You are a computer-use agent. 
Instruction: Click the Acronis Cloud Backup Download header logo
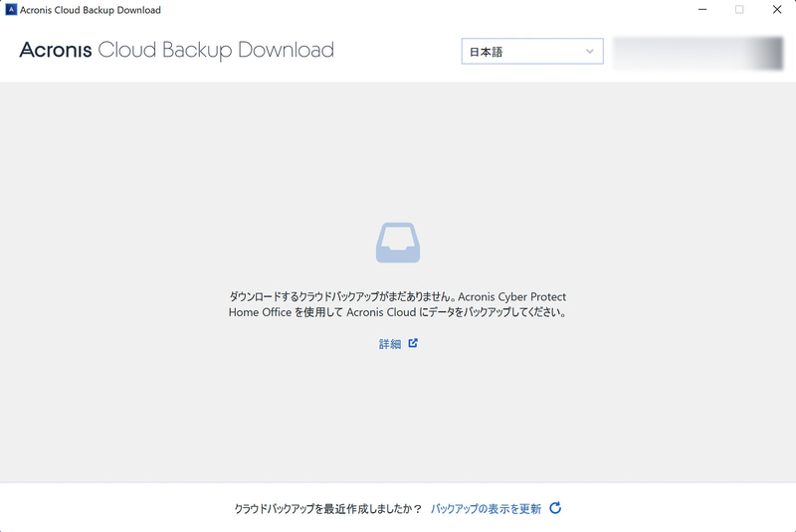click(x=177, y=50)
